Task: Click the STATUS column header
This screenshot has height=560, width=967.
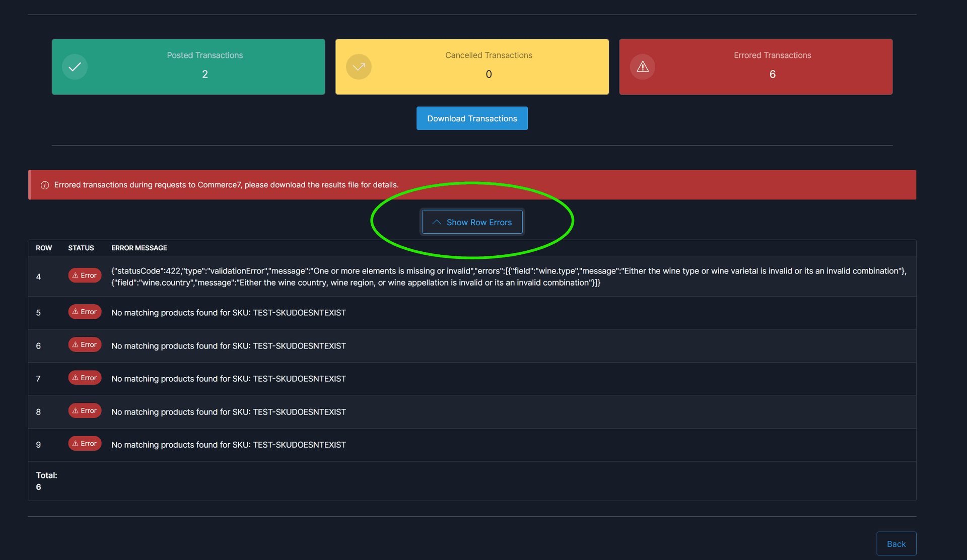Action: [81, 248]
